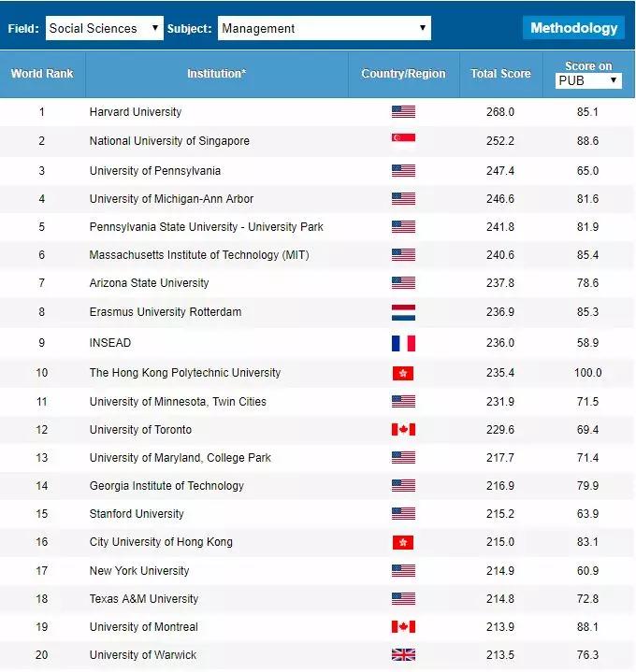
Task: Click the PUB score 100.0
Action: (587, 373)
